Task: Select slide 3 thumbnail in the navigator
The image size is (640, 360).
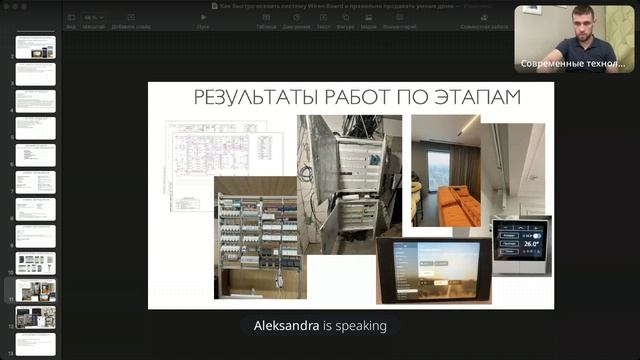Action: pos(36,74)
